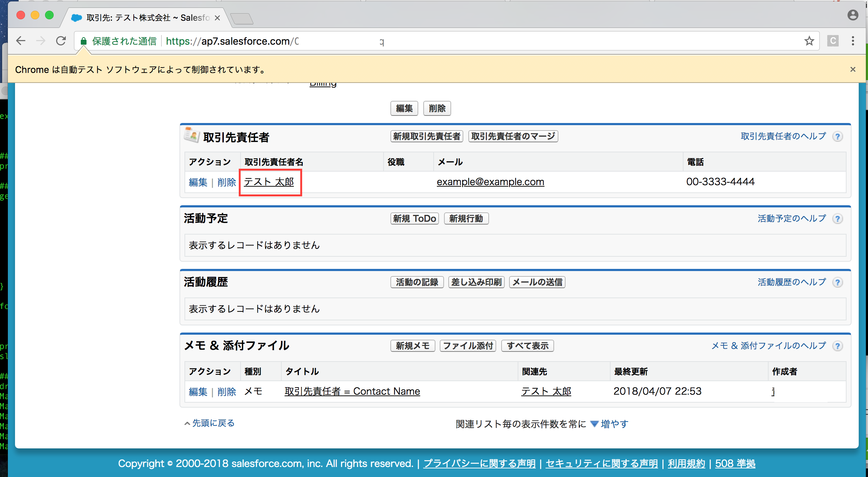The image size is (868, 477).
Task: Reload the page with refresh icon
Action: point(61,41)
